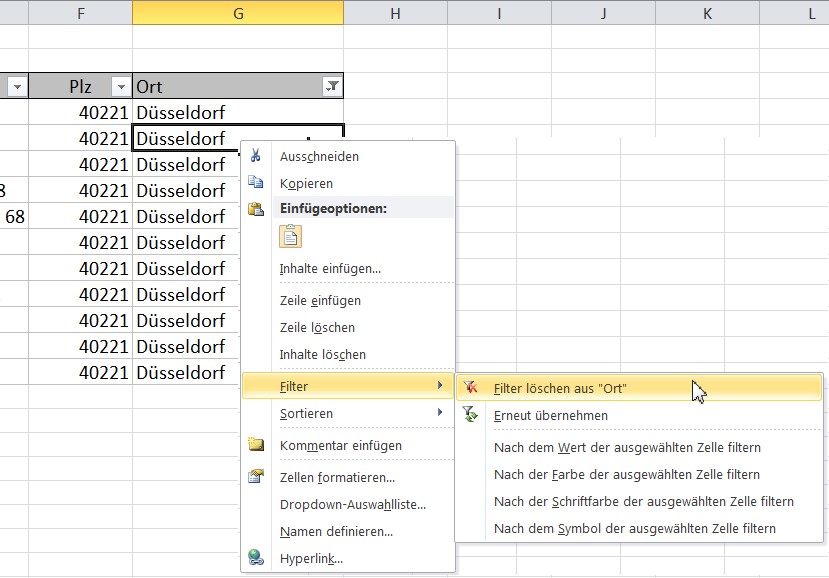Select column header K
Image resolution: width=829 pixels, height=578 pixels.
point(707,13)
